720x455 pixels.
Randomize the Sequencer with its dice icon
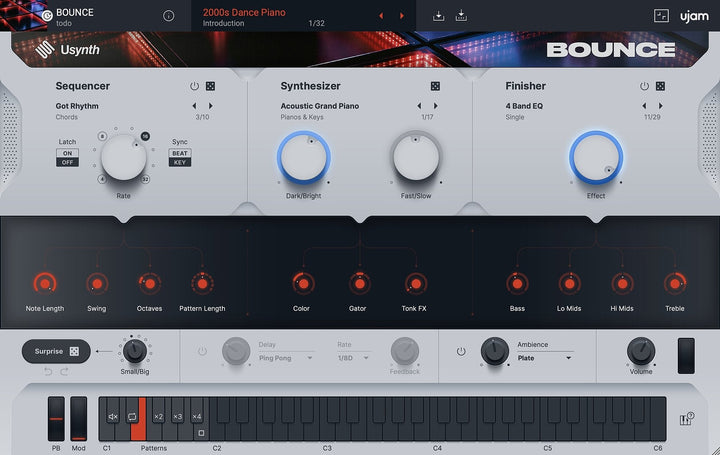(210, 86)
